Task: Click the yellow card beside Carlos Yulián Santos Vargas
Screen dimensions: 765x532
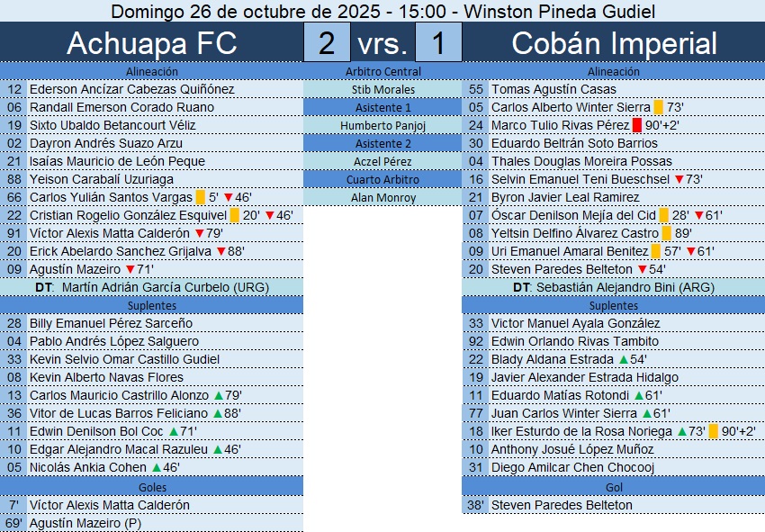Action: point(200,197)
